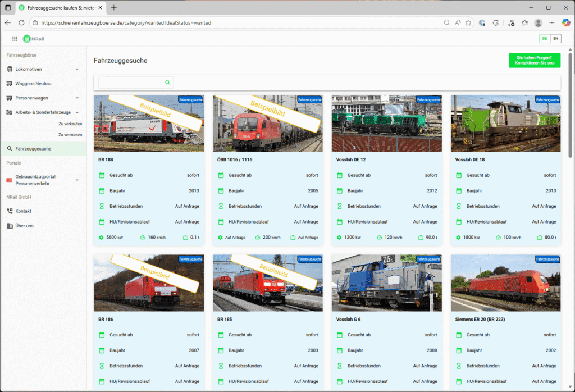
Task: Select Zu verkaufen submenu item
Action: tap(70, 124)
